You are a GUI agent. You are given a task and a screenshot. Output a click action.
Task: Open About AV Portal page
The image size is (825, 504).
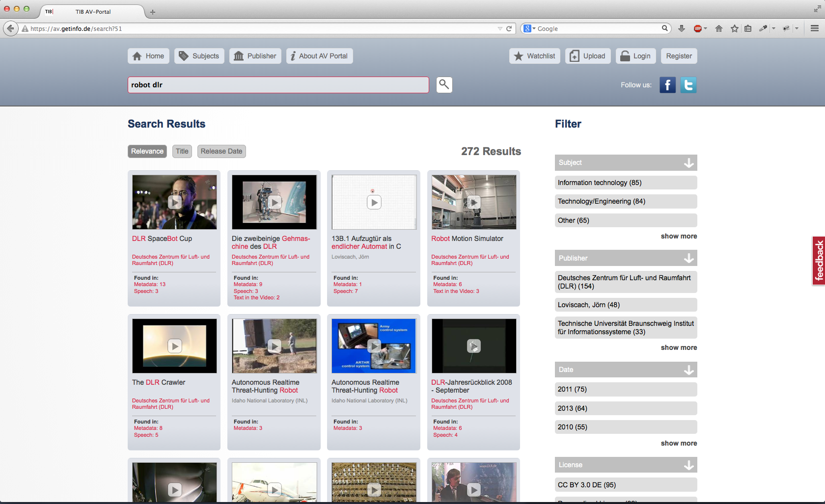pyautogui.click(x=320, y=56)
